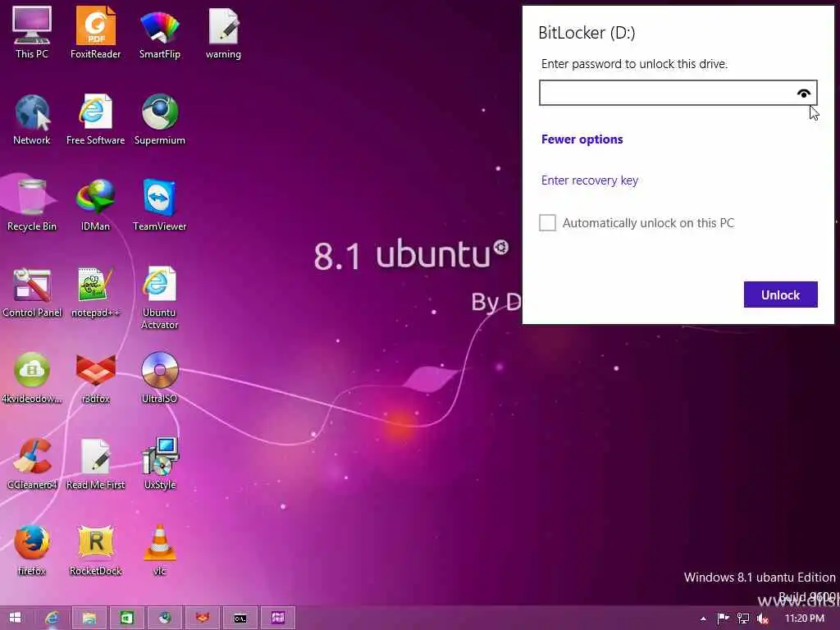This screenshot has height=630, width=840.
Task: Select the Supermium browser icon
Action: tap(160, 119)
